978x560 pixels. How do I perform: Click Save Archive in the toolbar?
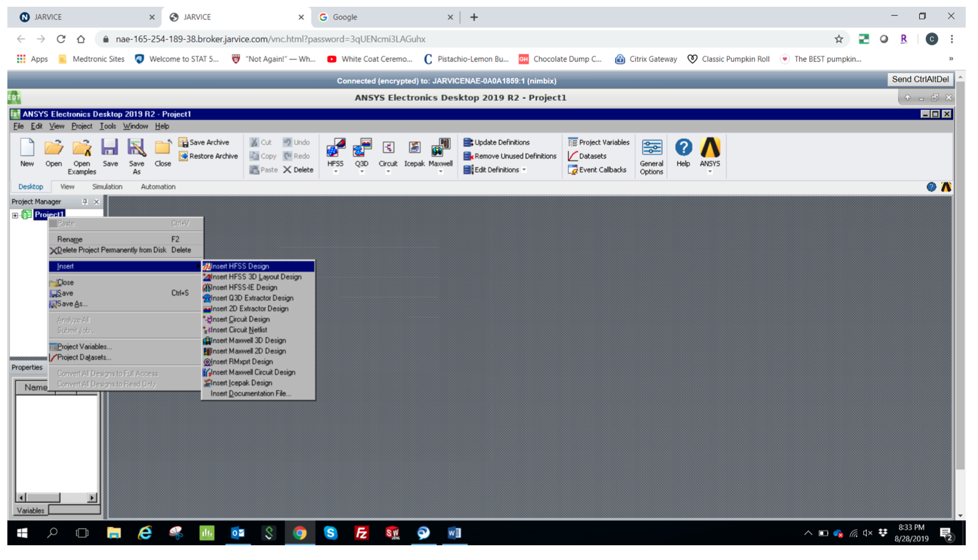click(204, 142)
